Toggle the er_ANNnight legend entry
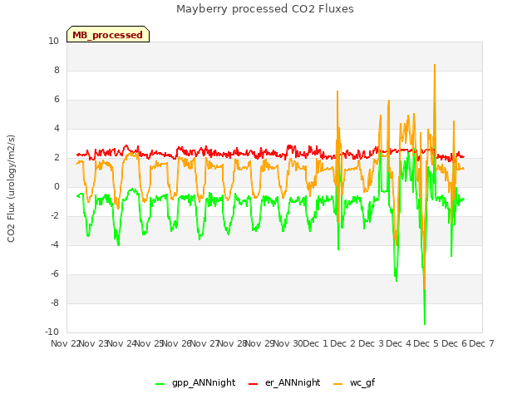This screenshot has width=532, height=399. pos(284,382)
